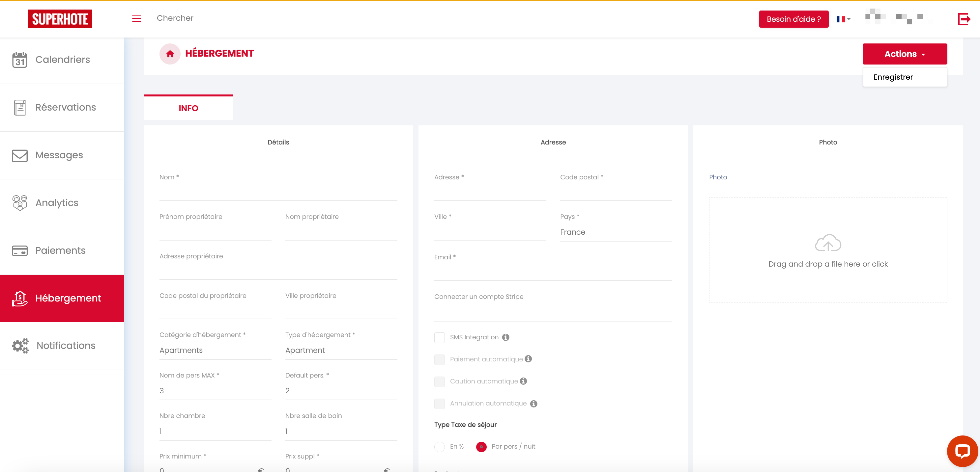Viewport: 980px width, 472px height.
Task: Click the Nom input field
Action: pos(278,193)
